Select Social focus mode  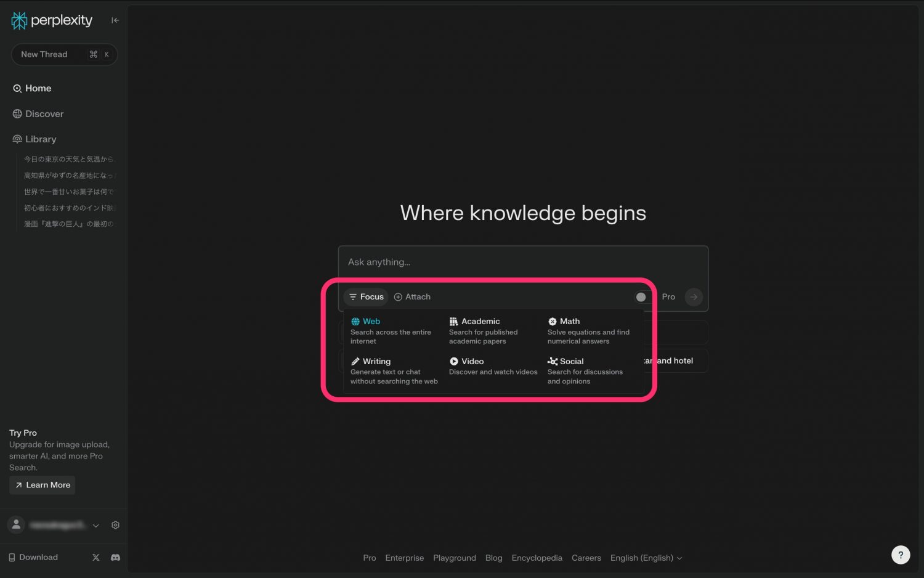pos(590,371)
